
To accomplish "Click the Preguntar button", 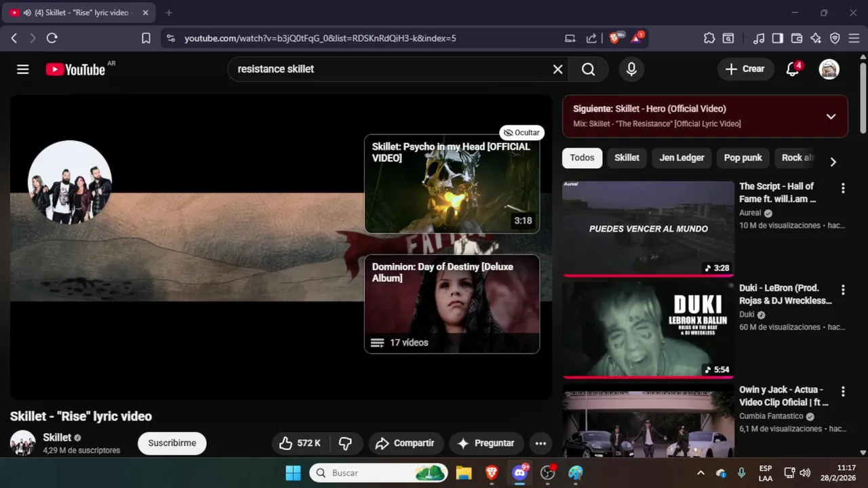I will pos(486,443).
